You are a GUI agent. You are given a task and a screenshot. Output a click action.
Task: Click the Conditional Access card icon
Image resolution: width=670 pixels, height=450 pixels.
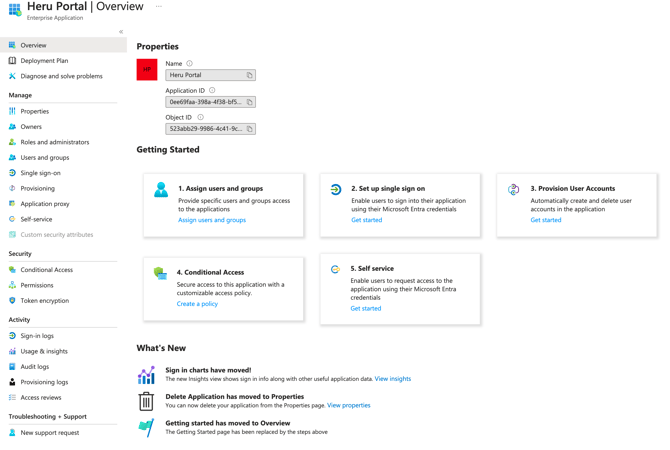pos(160,273)
